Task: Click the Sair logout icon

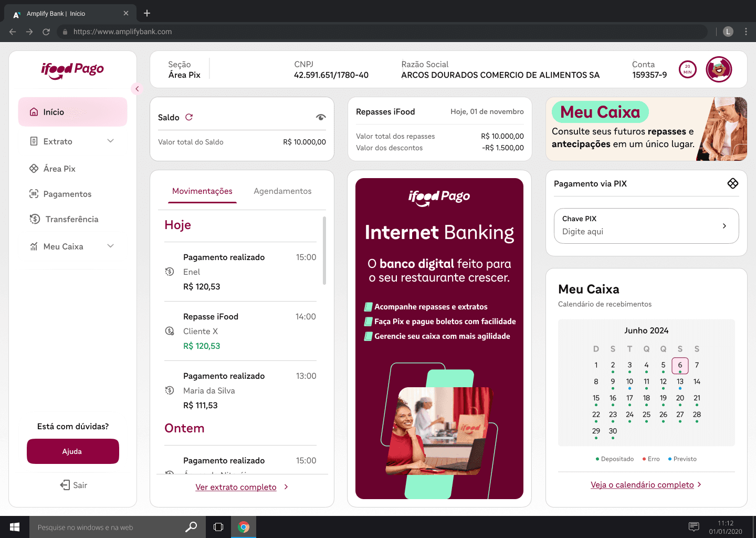Action: point(65,485)
